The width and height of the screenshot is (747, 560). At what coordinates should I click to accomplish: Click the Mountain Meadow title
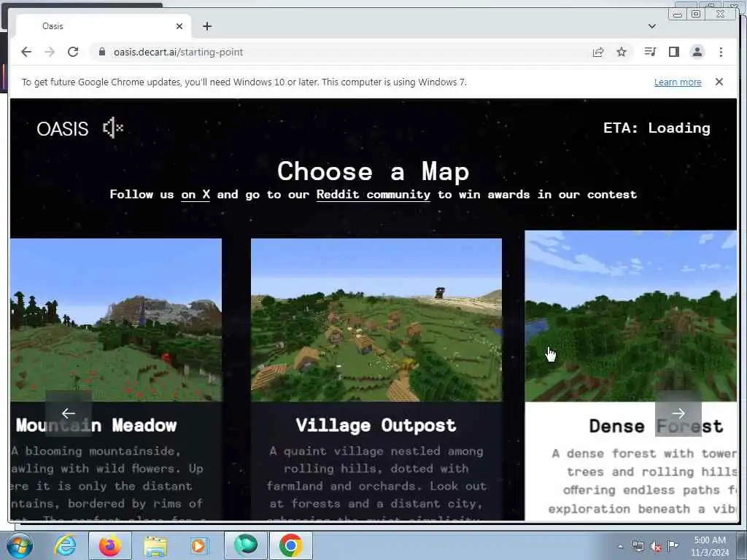(96, 425)
